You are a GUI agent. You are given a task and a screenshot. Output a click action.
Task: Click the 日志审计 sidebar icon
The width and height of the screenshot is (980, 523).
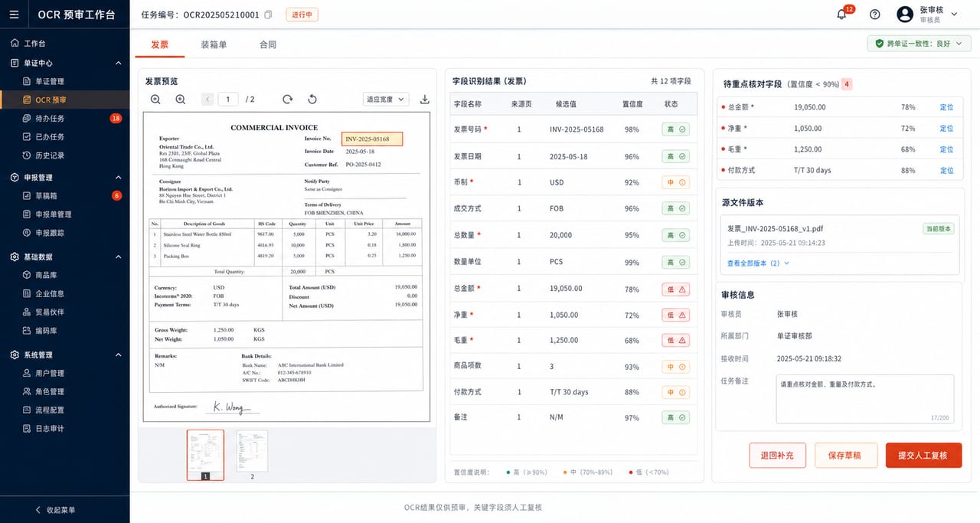click(x=28, y=429)
